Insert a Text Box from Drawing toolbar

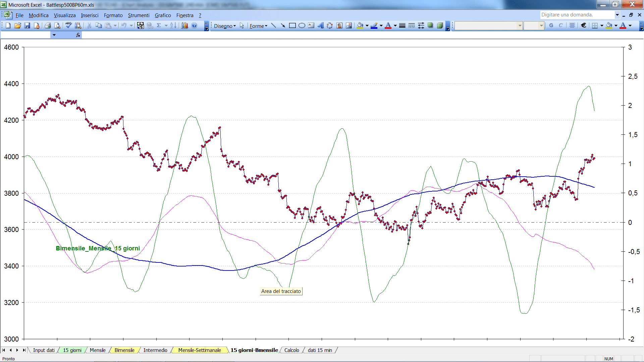(311, 25)
